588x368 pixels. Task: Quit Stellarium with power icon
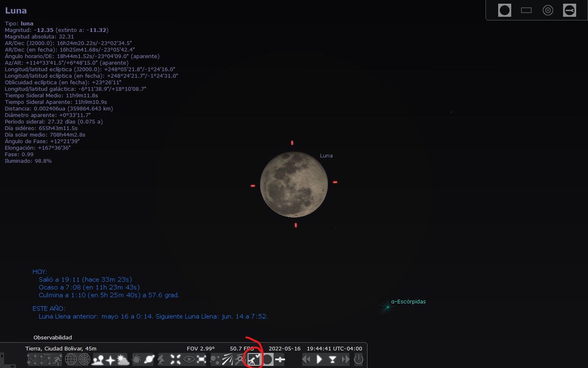point(359,359)
